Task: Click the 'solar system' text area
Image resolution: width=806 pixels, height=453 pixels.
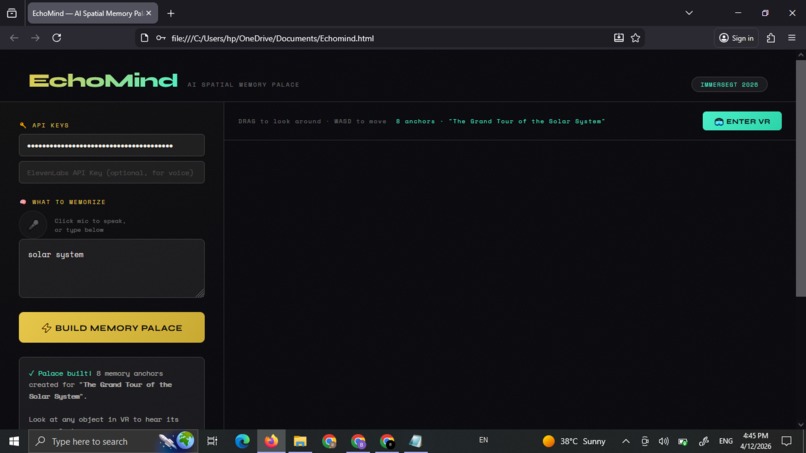Action: (x=112, y=268)
